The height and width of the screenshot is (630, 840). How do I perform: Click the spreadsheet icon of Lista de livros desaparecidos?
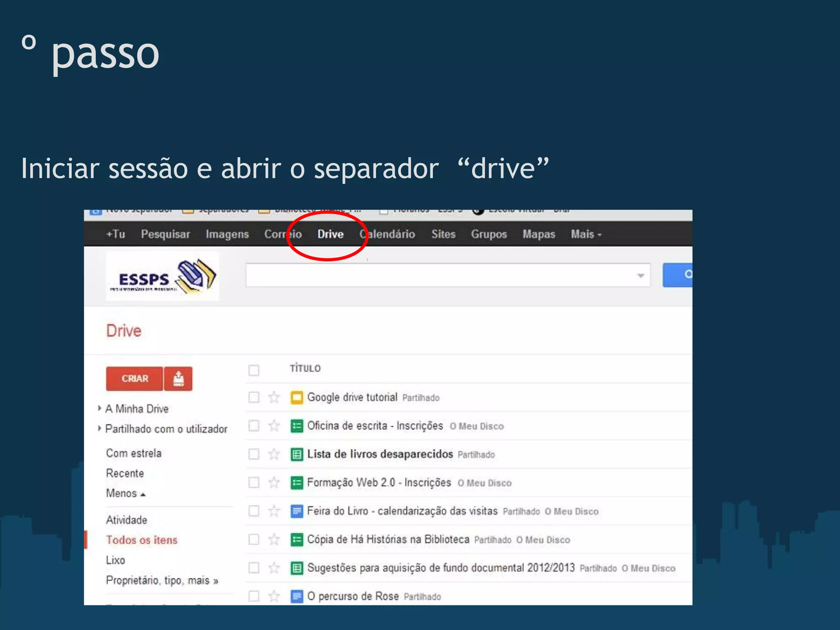pyautogui.click(x=297, y=454)
